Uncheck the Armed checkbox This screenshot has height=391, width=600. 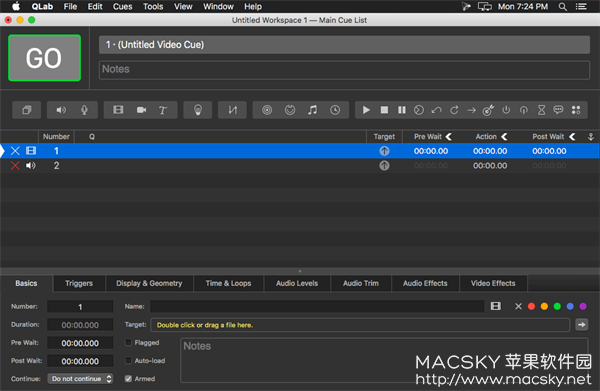coord(129,379)
